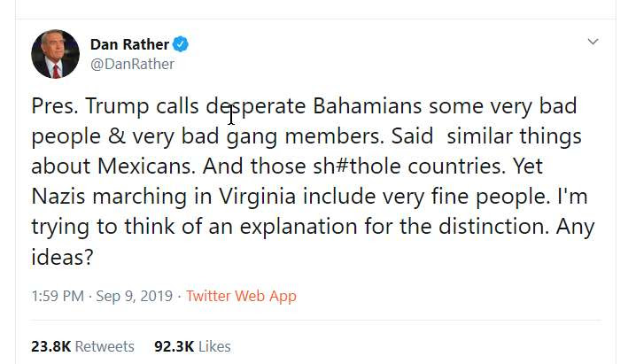The height and width of the screenshot is (364, 636).
Task: Open the @DanRather handle link
Action: pos(132,64)
